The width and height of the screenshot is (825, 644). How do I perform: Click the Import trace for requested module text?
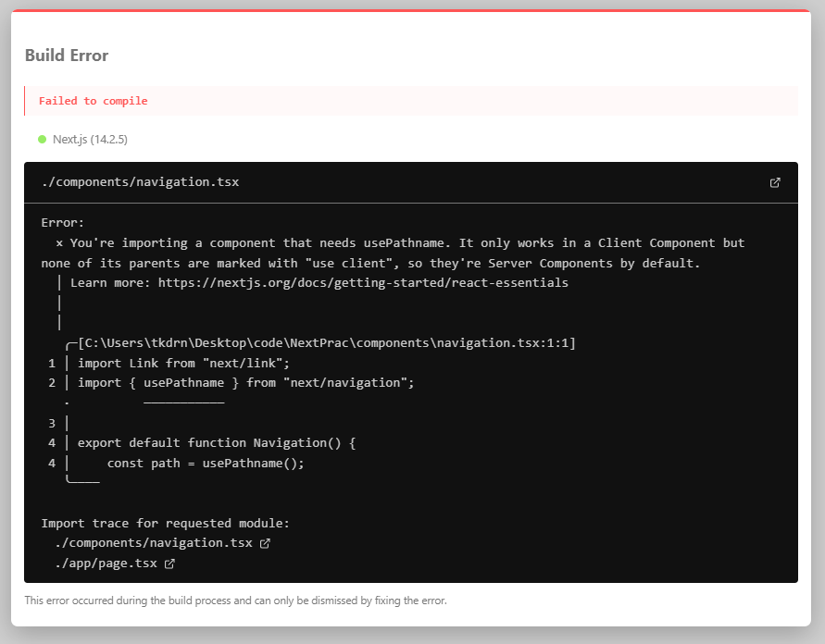tap(165, 524)
